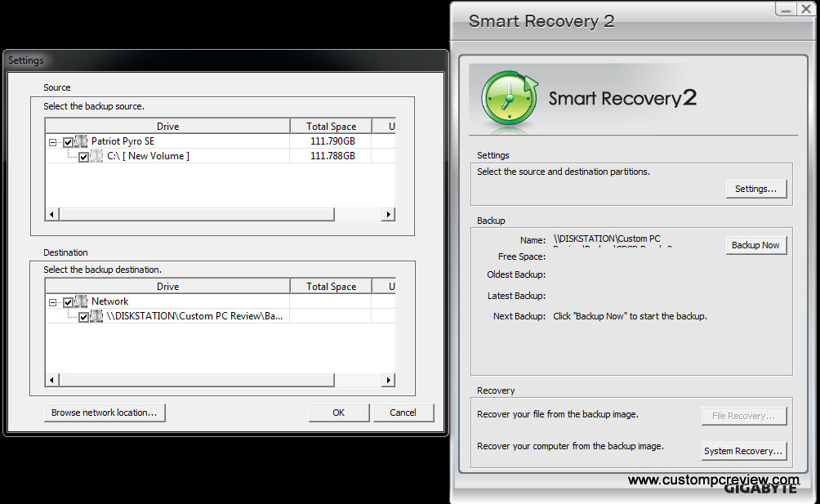The height and width of the screenshot is (504, 820).
Task: Click the right scroll arrow in Destination list
Action: click(388, 380)
